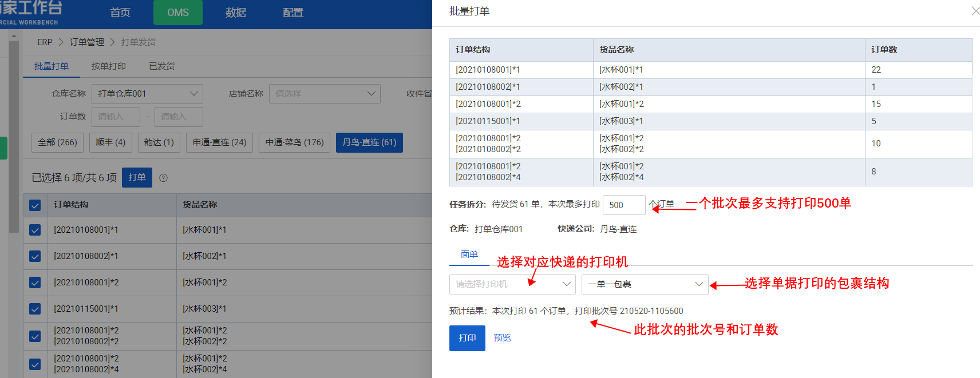
Task: Open the 数据 top menu
Action: pos(235,13)
